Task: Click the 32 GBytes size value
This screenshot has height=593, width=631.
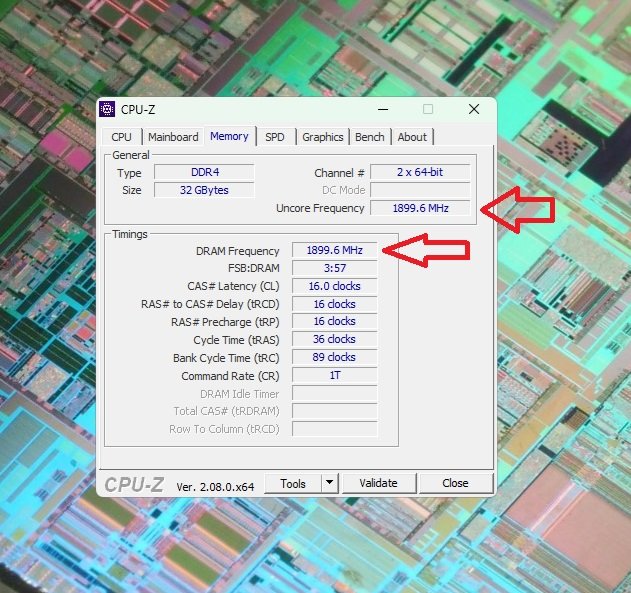Action: (204, 190)
